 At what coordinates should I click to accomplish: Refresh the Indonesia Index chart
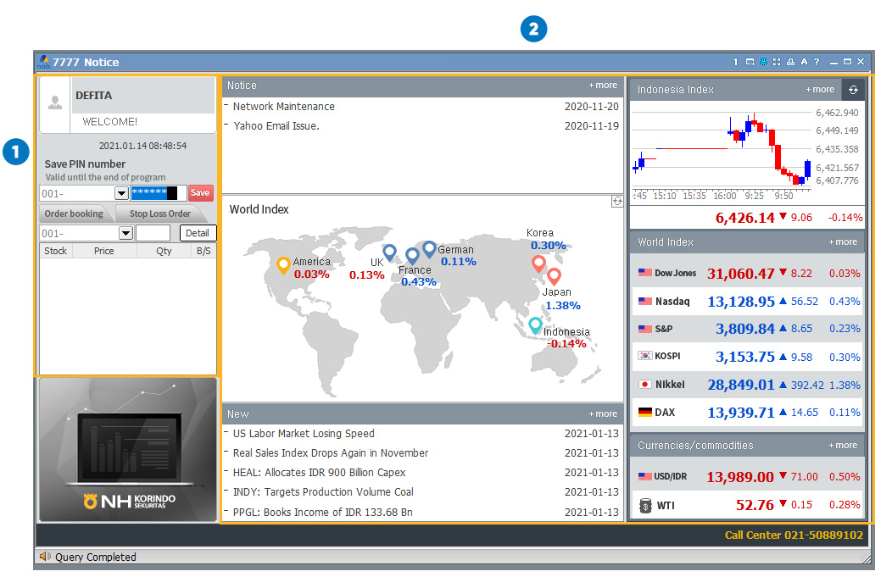click(x=853, y=90)
